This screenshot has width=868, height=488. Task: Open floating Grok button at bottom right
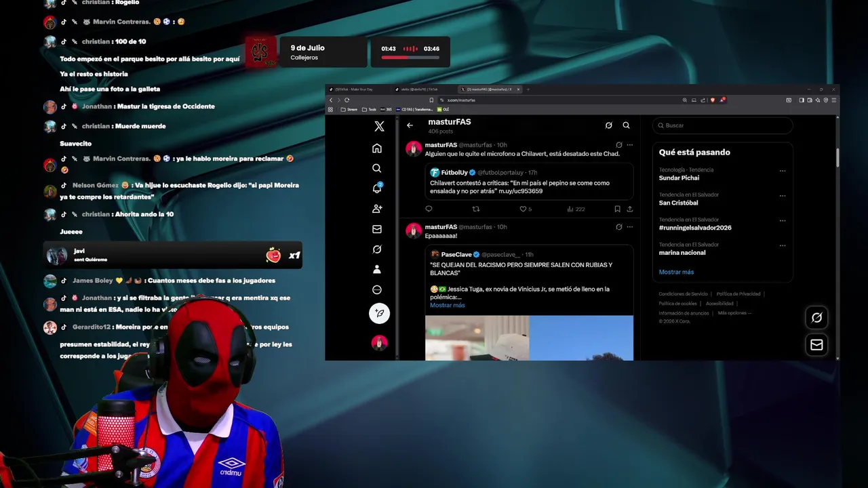[817, 318]
